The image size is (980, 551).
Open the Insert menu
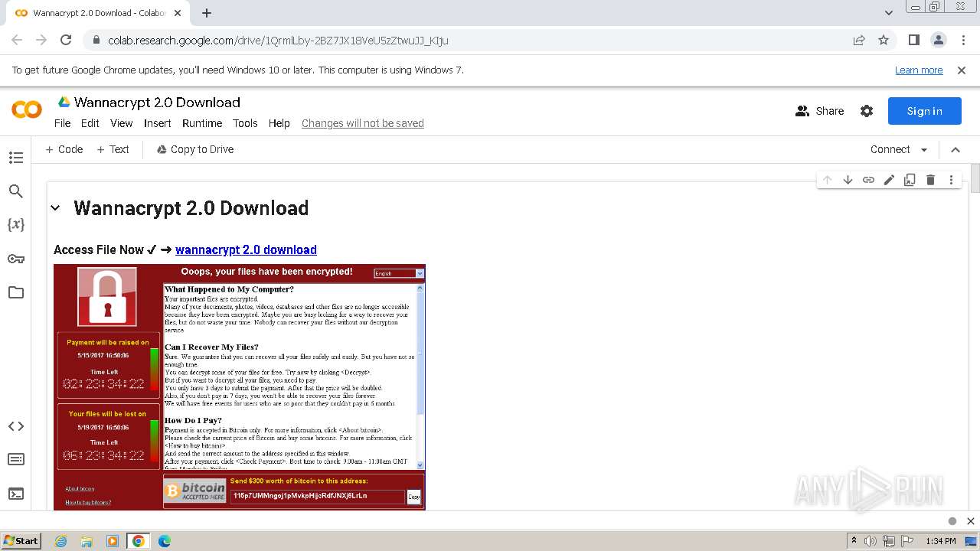pyautogui.click(x=158, y=123)
